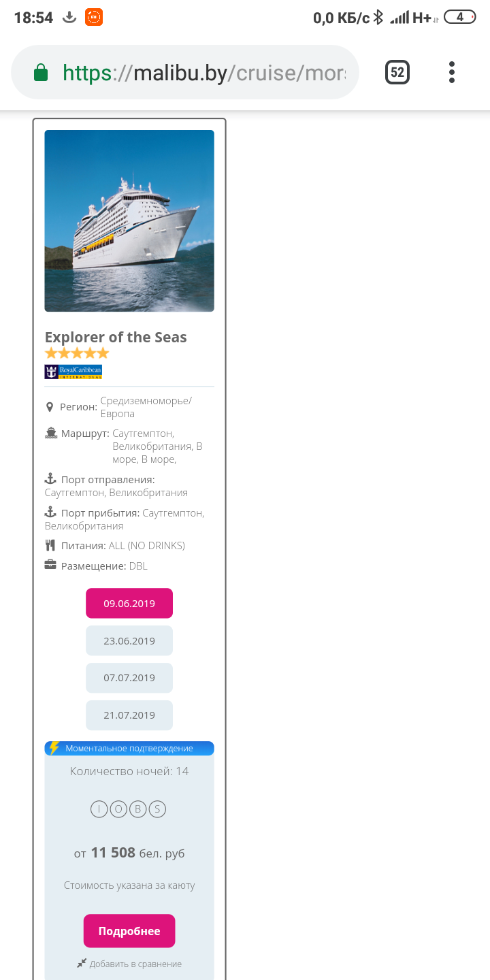
Task: Select cabin type I circle
Action: point(99,809)
